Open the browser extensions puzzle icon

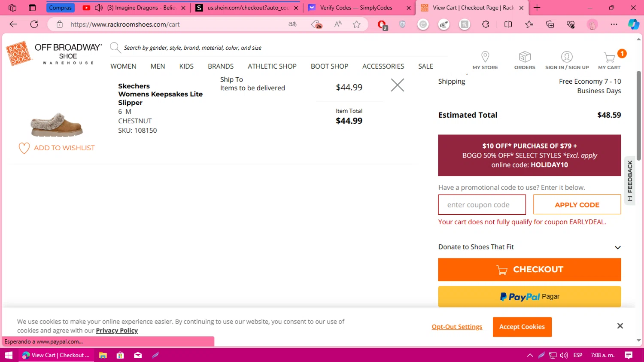pos(486,24)
